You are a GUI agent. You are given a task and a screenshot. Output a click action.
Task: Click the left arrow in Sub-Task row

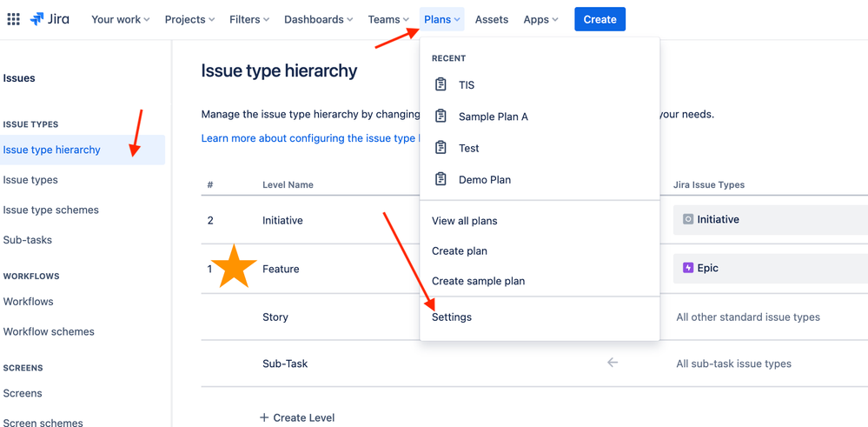click(x=613, y=363)
